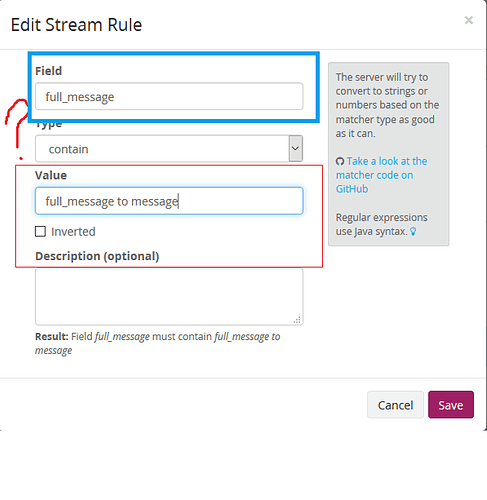Click the Edit Stream Rule title
This screenshot has width=487, height=500.
(x=76, y=25)
